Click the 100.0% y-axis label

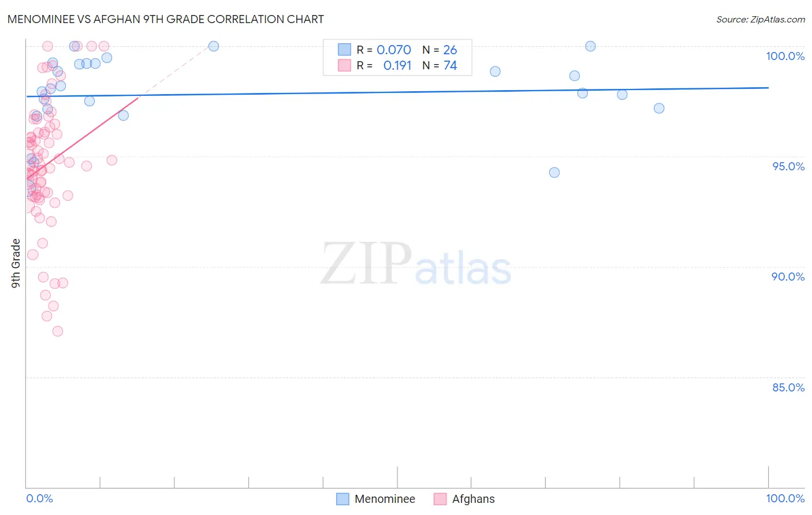tap(785, 56)
